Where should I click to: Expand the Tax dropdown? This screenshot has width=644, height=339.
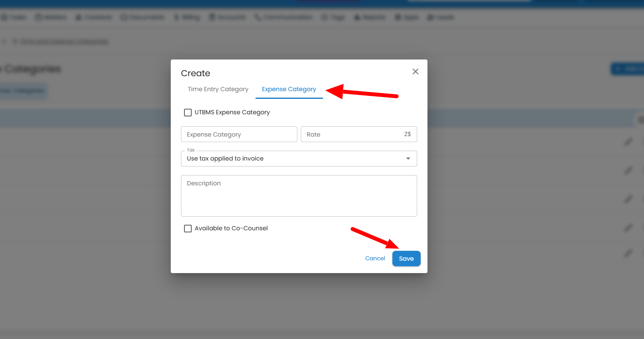299,159
